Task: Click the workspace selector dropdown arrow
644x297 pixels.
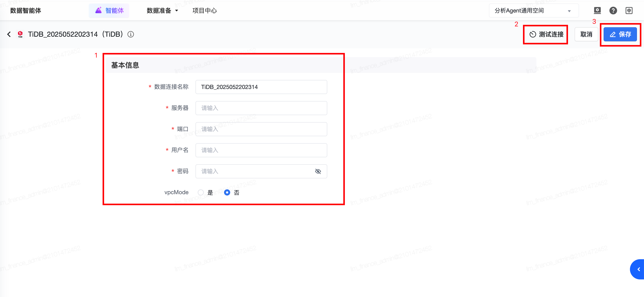Action: pyautogui.click(x=569, y=11)
